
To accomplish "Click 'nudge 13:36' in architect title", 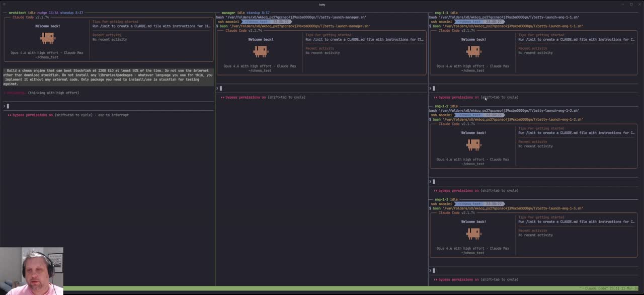I will (x=48, y=13).
